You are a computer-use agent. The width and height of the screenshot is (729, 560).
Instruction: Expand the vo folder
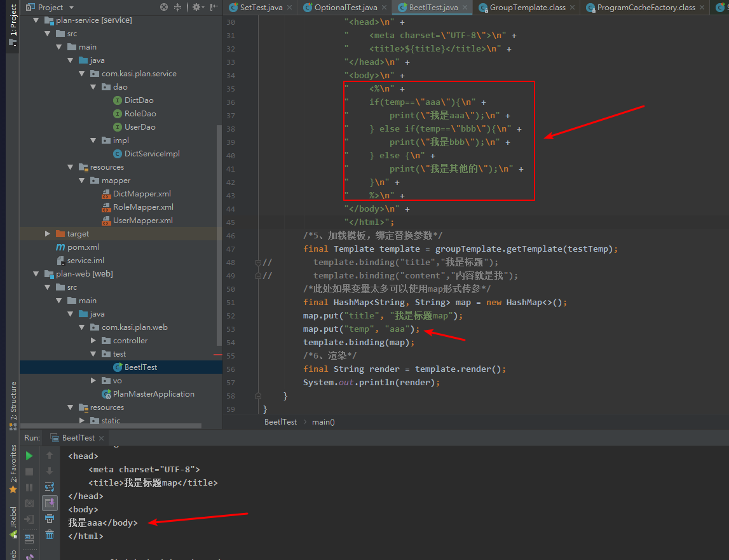[93, 381]
